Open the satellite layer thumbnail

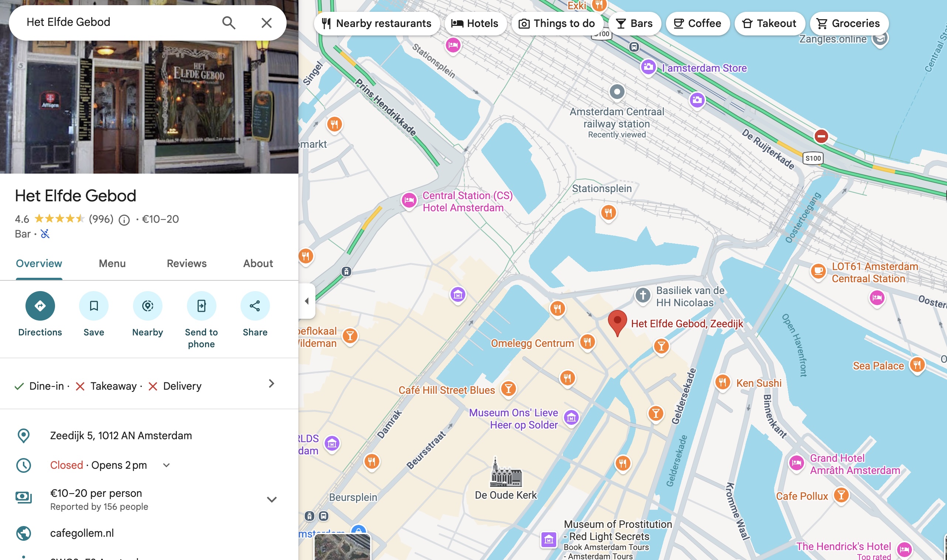[343, 546]
